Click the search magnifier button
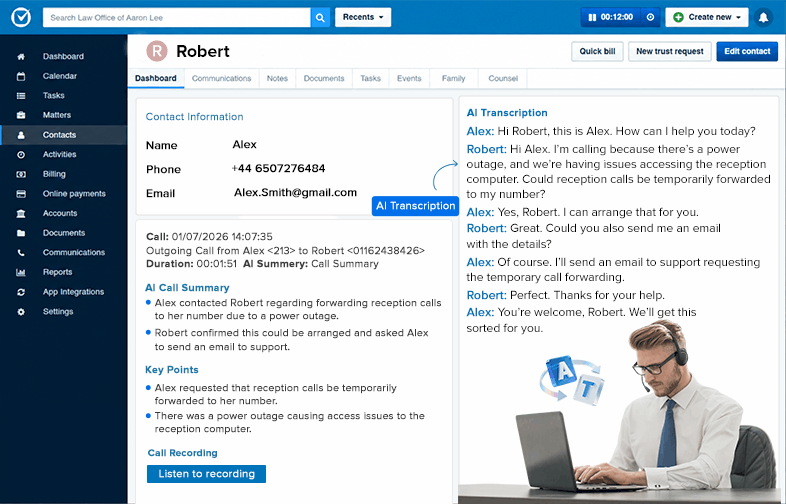This screenshot has width=786, height=504. pos(320,18)
